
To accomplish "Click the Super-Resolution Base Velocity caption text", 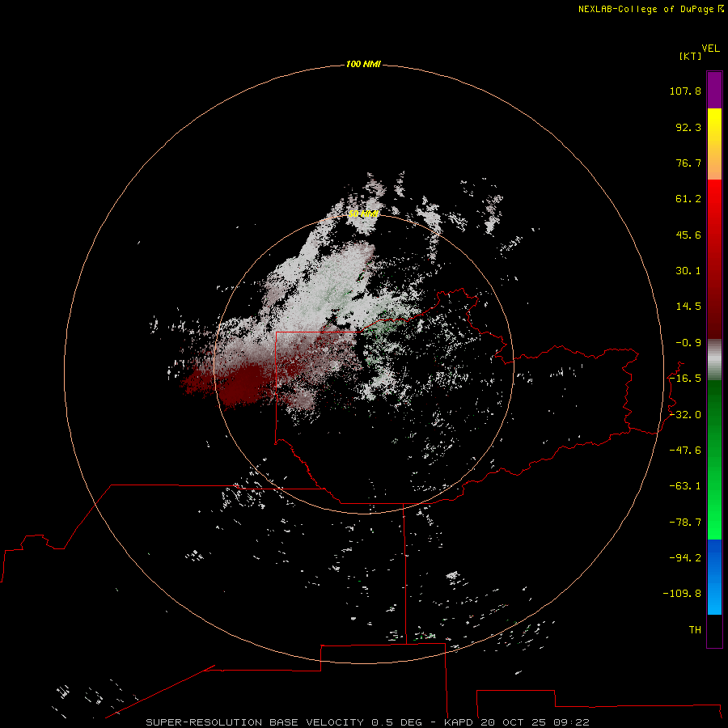I will (x=367, y=722).
